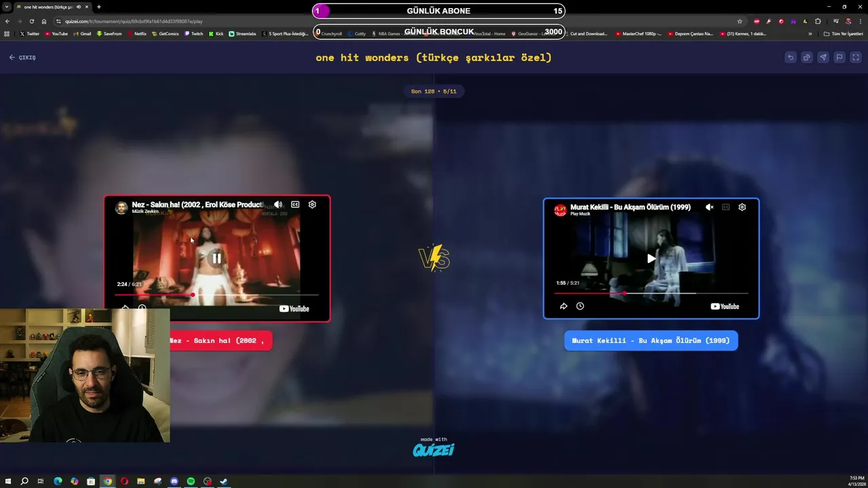Open Gmail bookmark
Image resolution: width=868 pixels, height=488 pixels.
point(82,33)
